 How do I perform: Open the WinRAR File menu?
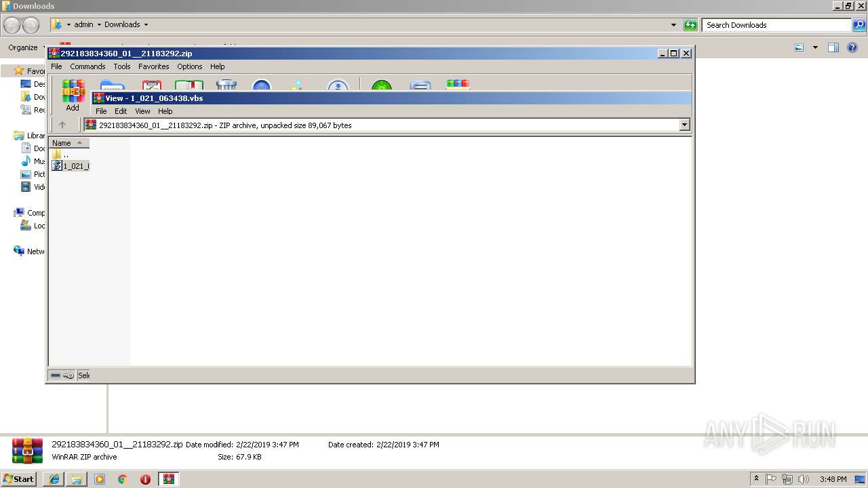click(56, 66)
